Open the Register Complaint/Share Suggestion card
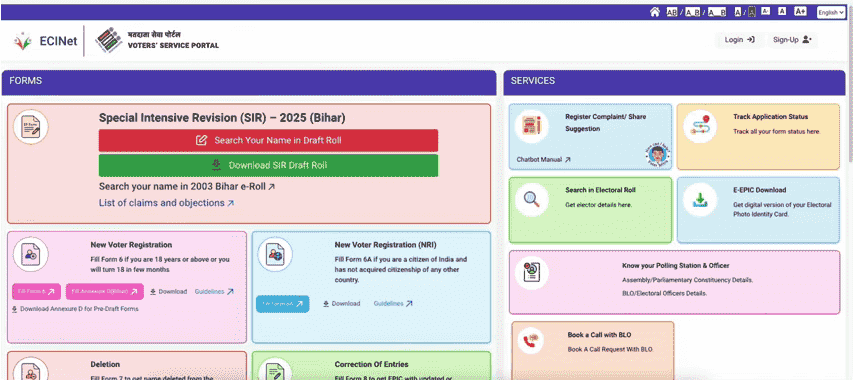Screen dimensions: 853x380 590,137
